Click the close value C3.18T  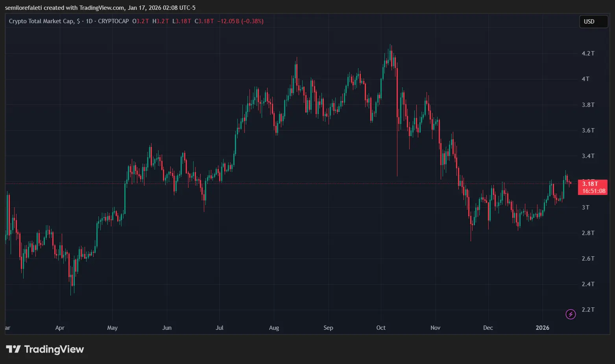(x=204, y=21)
